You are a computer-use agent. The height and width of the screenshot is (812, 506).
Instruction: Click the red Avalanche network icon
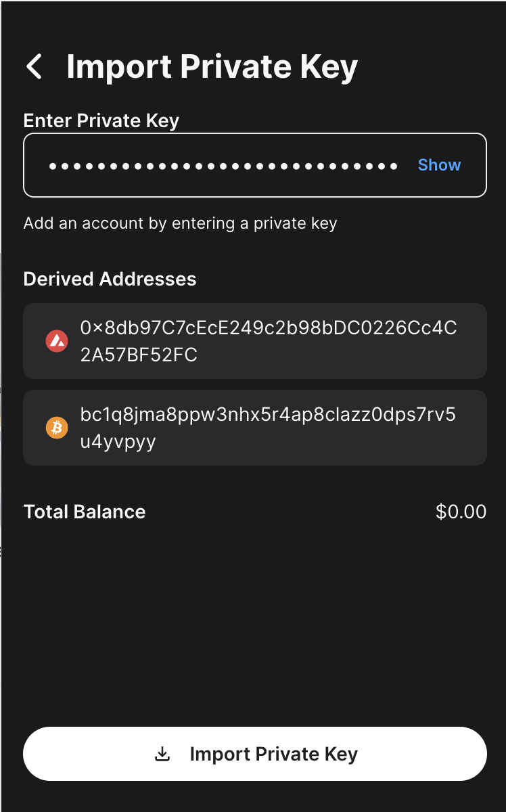pyautogui.click(x=57, y=341)
